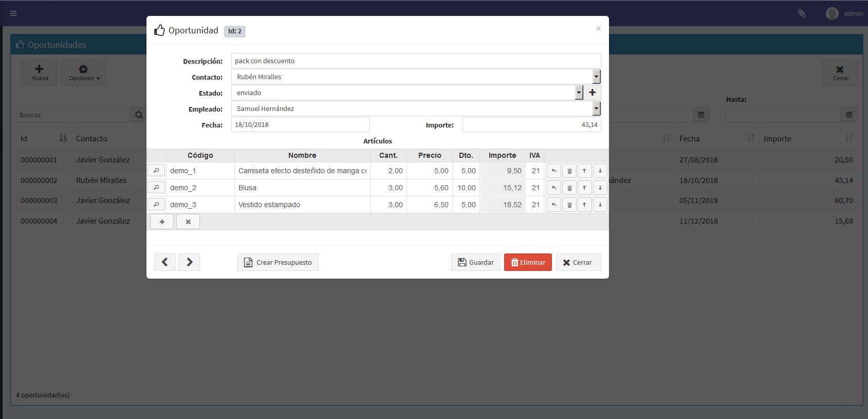Add a new article line
Image resolution: width=868 pixels, height=419 pixels.
pyautogui.click(x=162, y=222)
